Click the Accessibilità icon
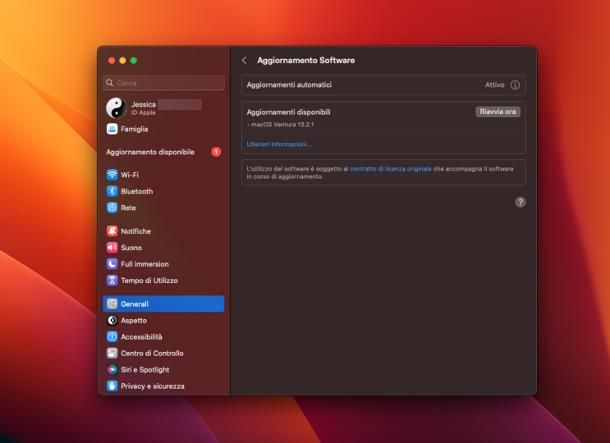The height and width of the screenshot is (443, 610). click(112, 336)
